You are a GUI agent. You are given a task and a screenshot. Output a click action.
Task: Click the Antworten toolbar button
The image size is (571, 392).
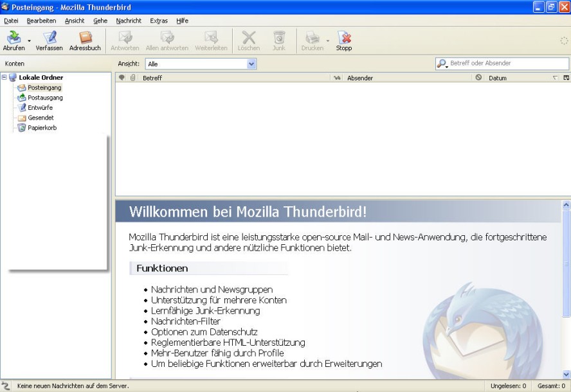125,40
